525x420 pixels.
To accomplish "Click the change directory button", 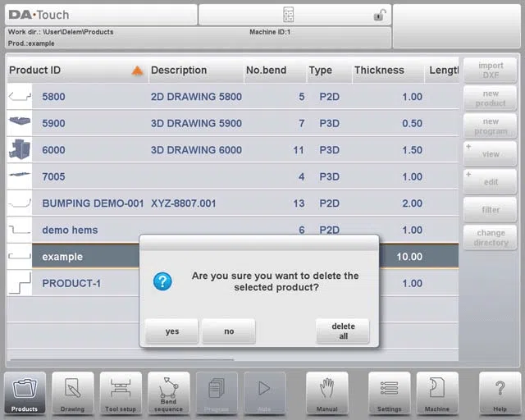I will pos(491,238).
